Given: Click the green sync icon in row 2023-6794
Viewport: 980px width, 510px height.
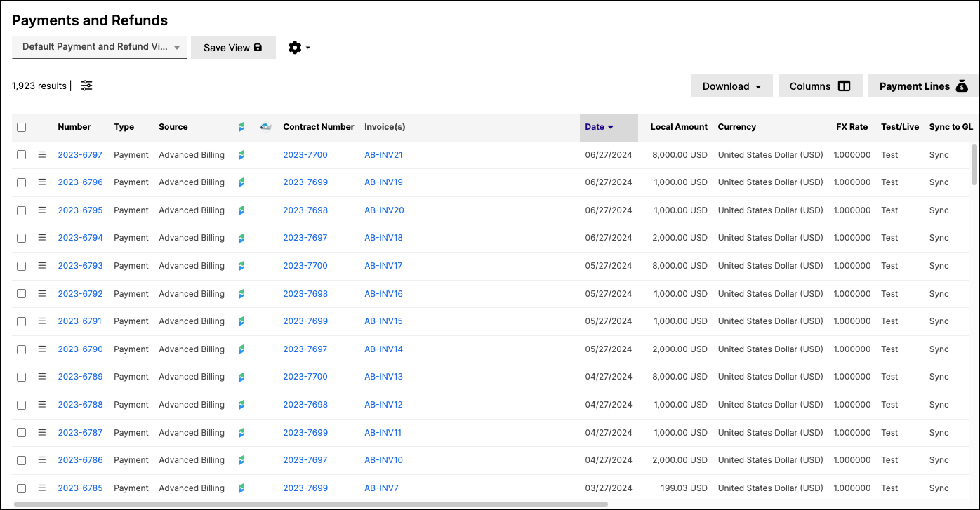Looking at the screenshot, I should [x=241, y=238].
